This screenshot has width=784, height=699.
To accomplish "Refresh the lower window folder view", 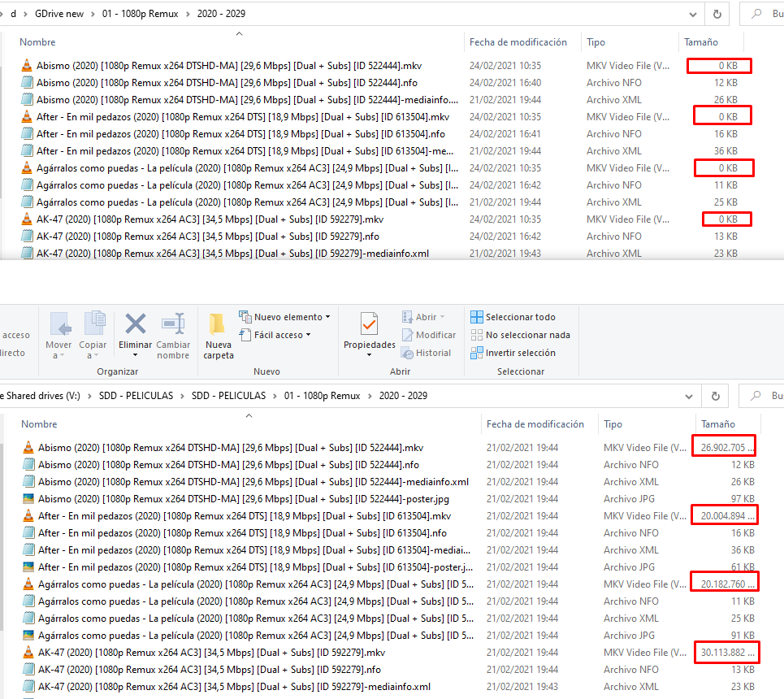I will coord(716,396).
